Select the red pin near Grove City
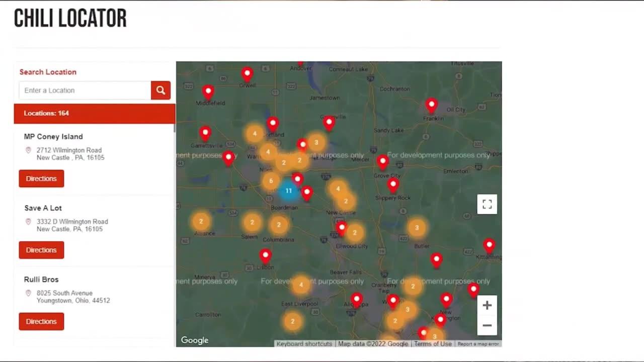The height and width of the screenshot is (362, 644). (383, 162)
